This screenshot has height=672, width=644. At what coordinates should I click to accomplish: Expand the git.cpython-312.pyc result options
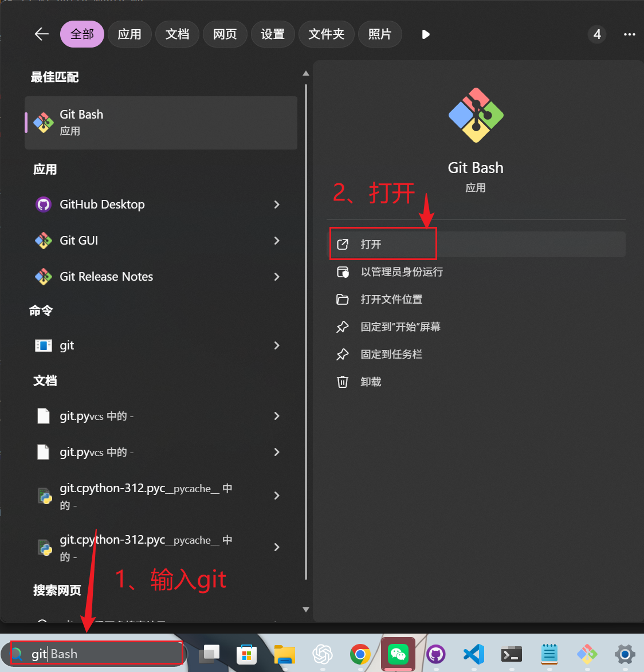click(x=277, y=496)
